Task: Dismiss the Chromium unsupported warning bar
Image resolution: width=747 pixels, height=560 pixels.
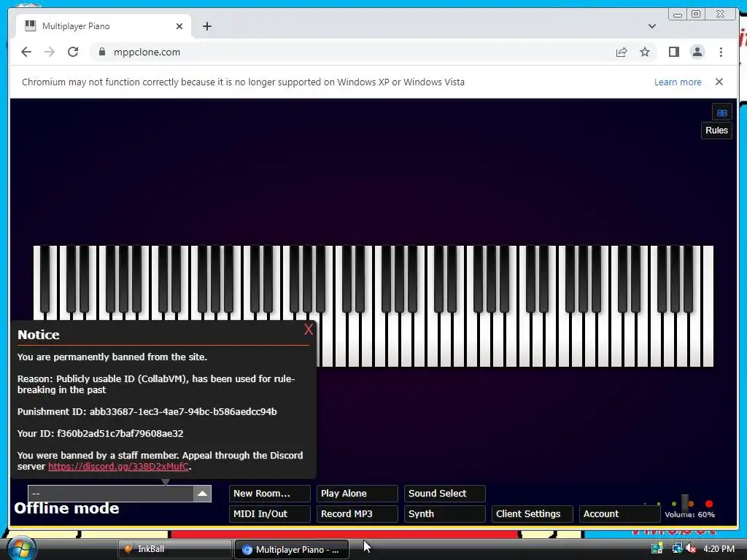Action: point(719,82)
